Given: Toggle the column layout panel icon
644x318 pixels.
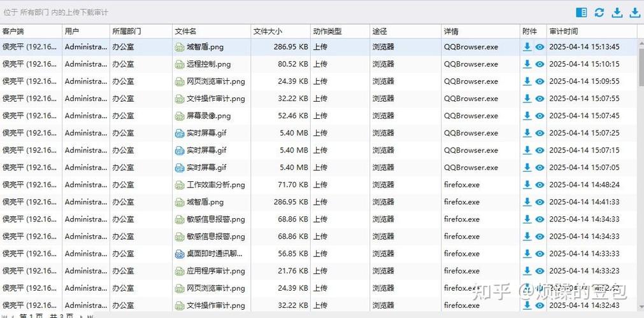Looking at the screenshot, I should (582, 13).
